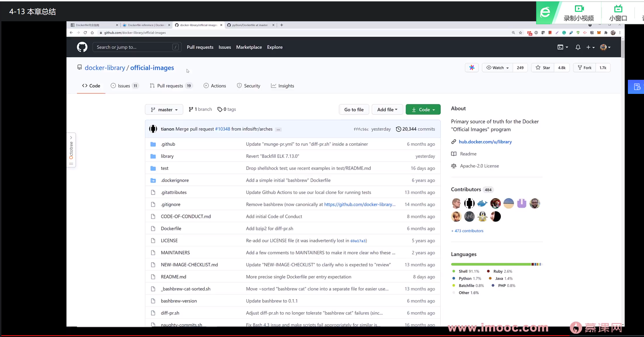Click the browser reload icon
The width and height of the screenshot is (644, 337).
[85, 32]
